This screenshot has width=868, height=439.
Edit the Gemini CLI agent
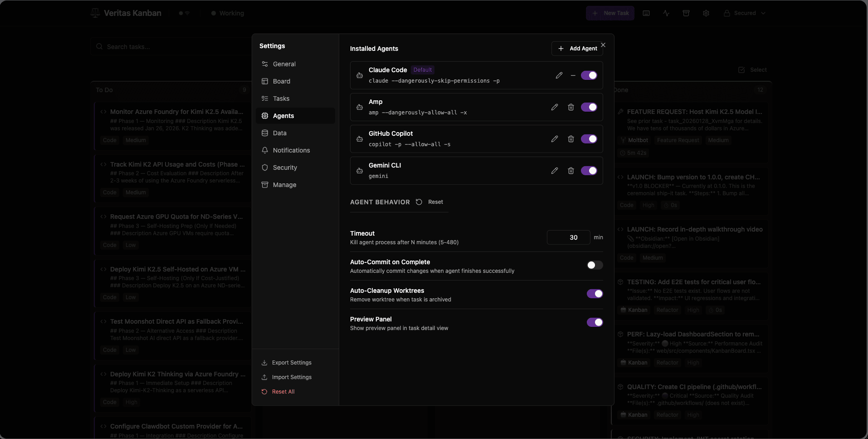point(554,171)
